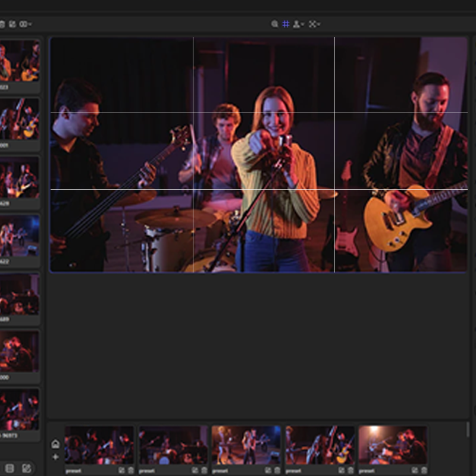Select the second thumbnail in left filmstrip
The image size is (476, 476).
pyautogui.click(x=19, y=119)
